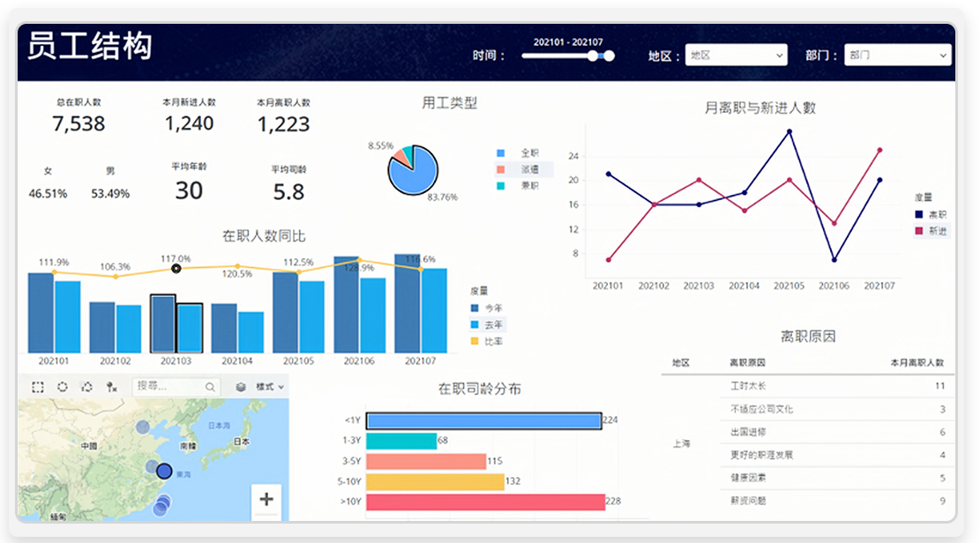
Task: Select the 更好的职涯发展 table row
Action: point(837,455)
